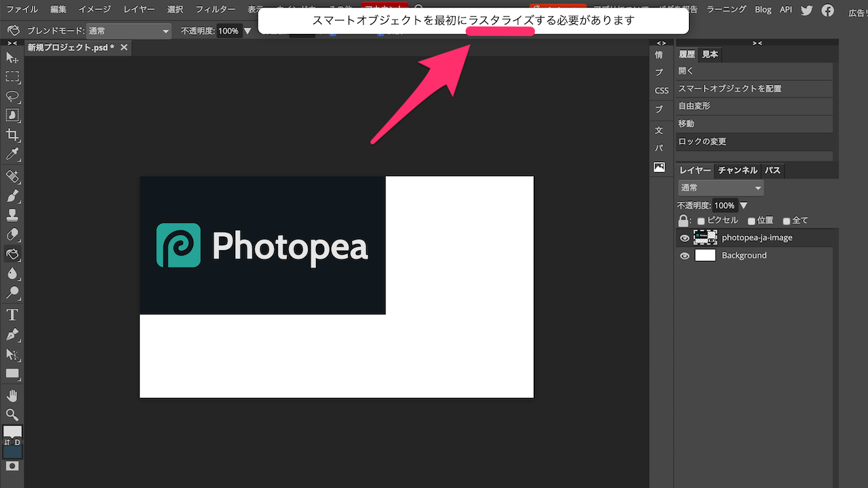Select the Brush tool
Viewport: 868px width, 488px height.
tap(12, 197)
